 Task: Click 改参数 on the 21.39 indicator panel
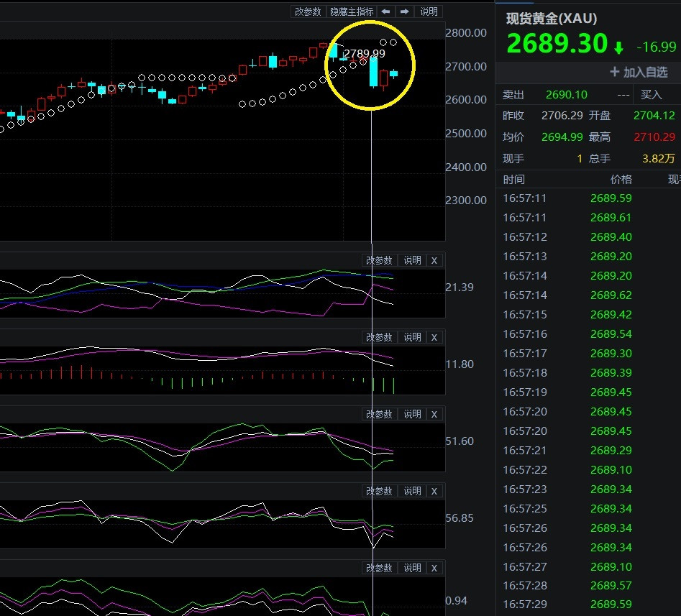[379, 260]
